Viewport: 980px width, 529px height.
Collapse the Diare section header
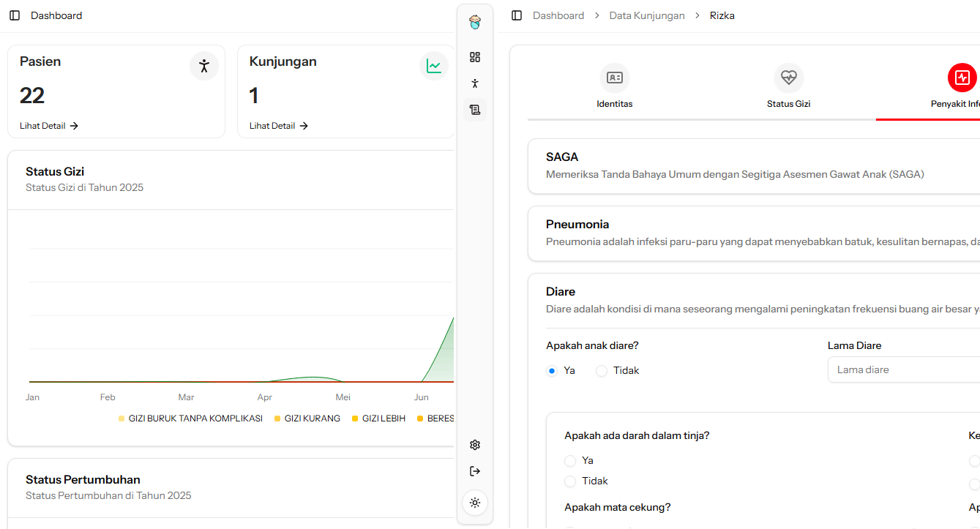click(754, 300)
